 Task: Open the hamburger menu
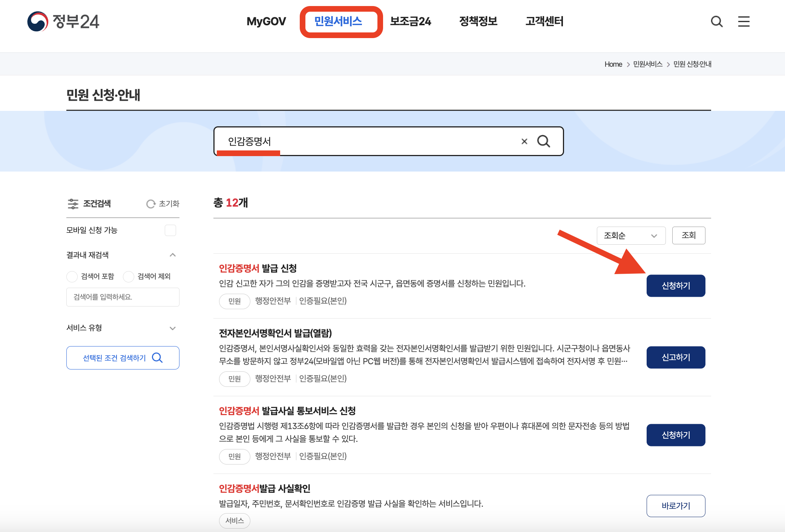point(743,21)
